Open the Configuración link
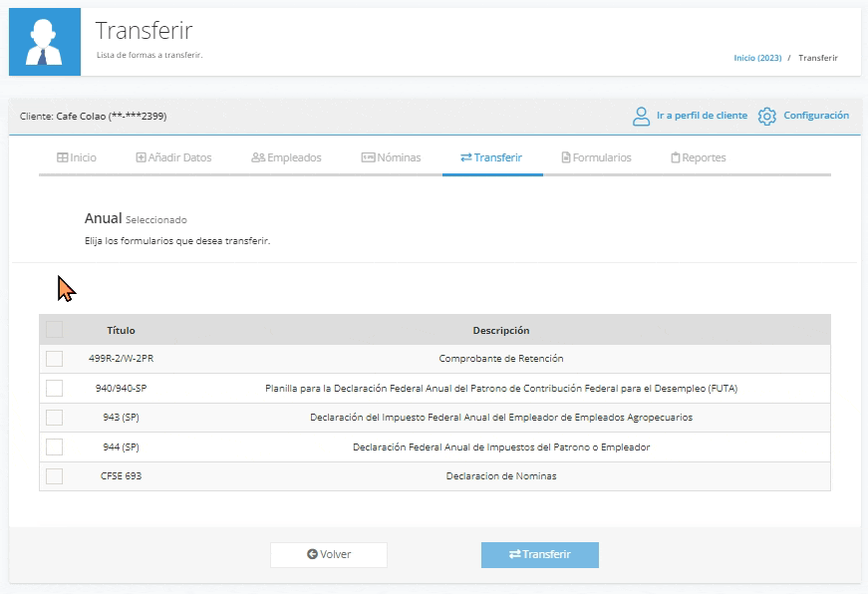Screen dimensions: 868x594 tap(816, 116)
